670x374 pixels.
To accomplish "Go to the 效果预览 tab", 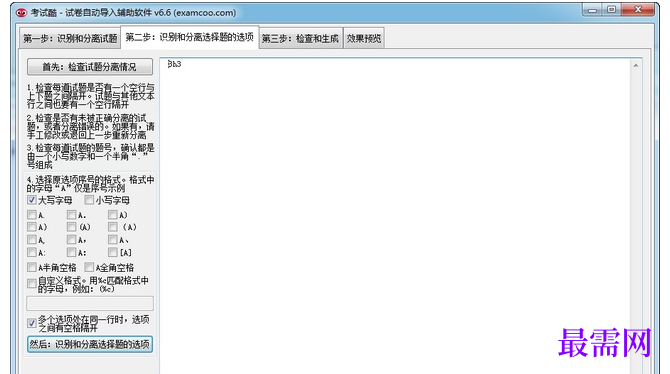I will click(364, 38).
